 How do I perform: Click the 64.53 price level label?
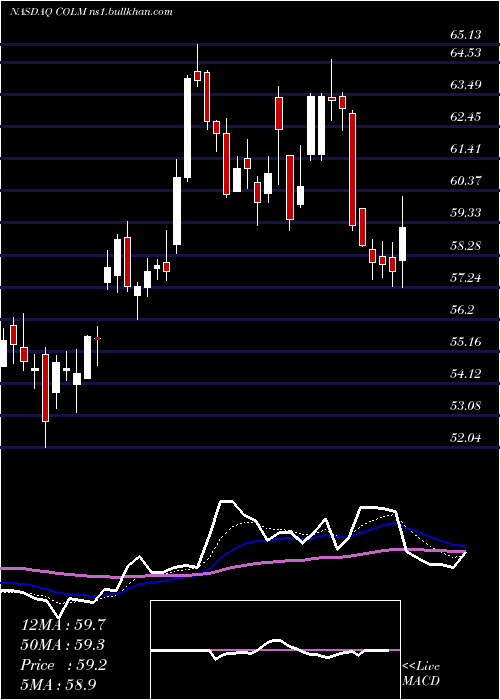pyautogui.click(x=465, y=53)
